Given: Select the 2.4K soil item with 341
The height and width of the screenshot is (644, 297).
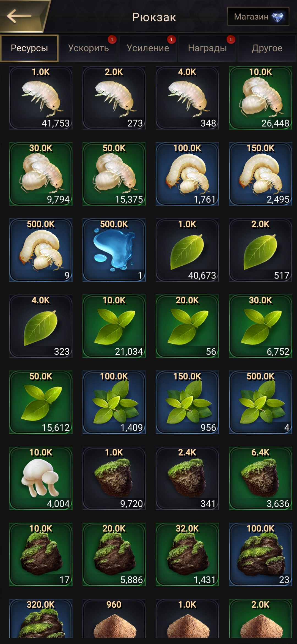Looking at the screenshot, I should 187,478.
